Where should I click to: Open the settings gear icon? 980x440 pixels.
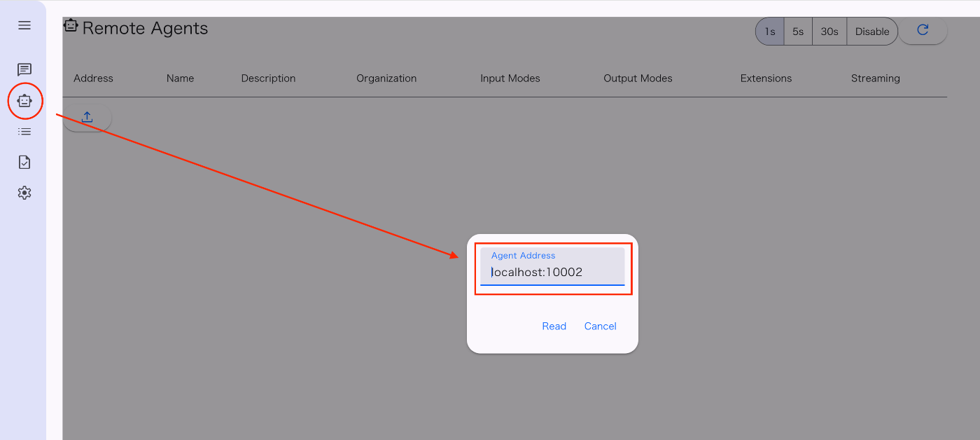pyautogui.click(x=24, y=193)
